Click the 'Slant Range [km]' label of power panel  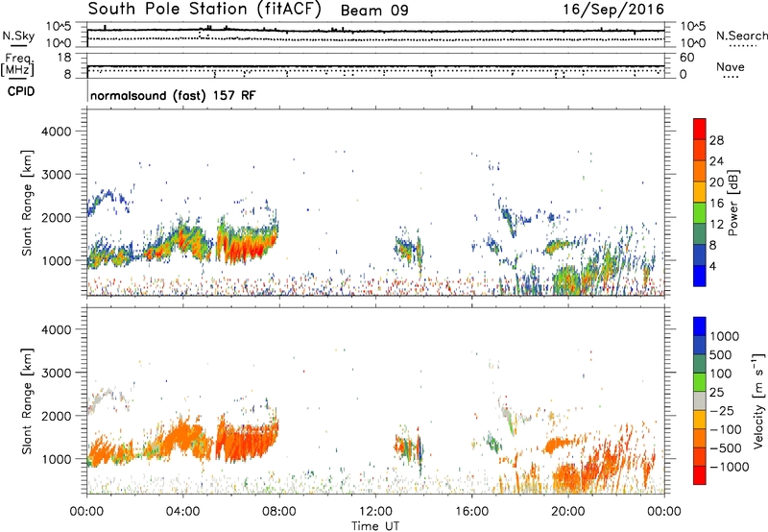coord(27,203)
